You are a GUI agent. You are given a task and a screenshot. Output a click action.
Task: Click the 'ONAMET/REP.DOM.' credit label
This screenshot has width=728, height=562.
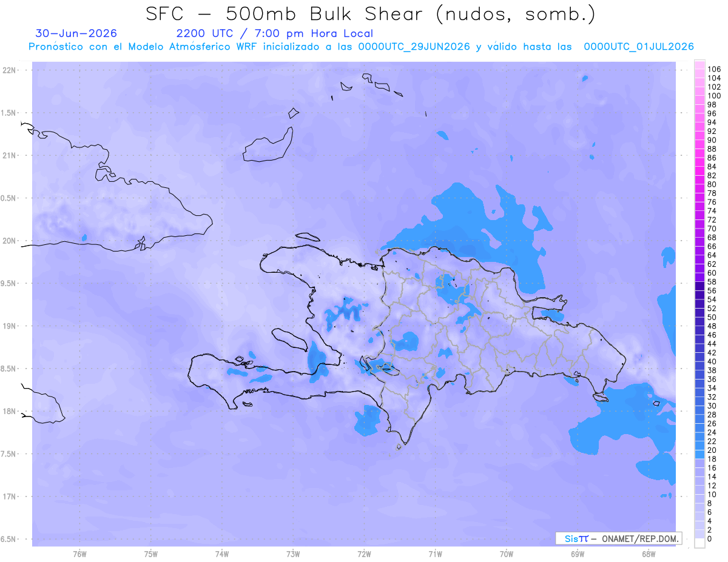tap(640, 538)
